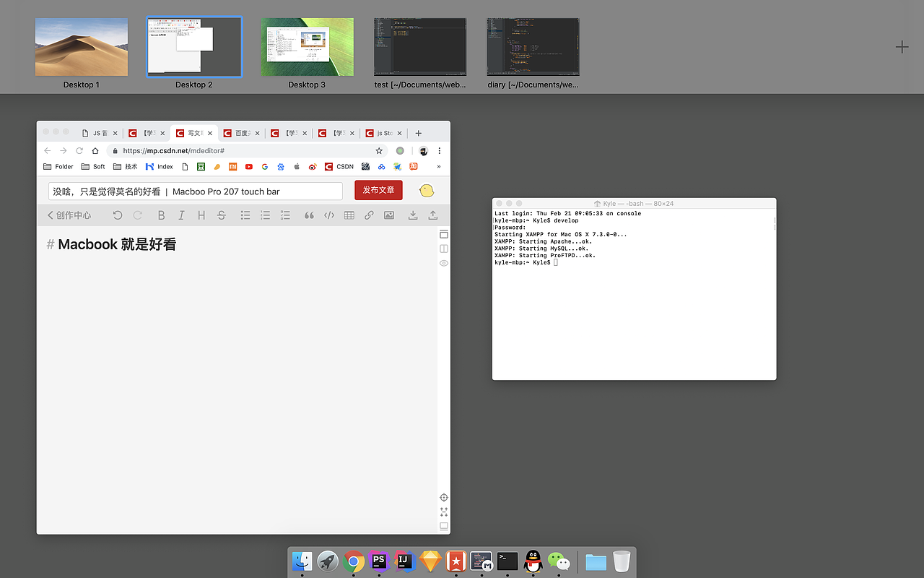Apply italic formatting in the markdown editor
Image resolution: width=924 pixels, height=578 pixels.
pos(181,215)
